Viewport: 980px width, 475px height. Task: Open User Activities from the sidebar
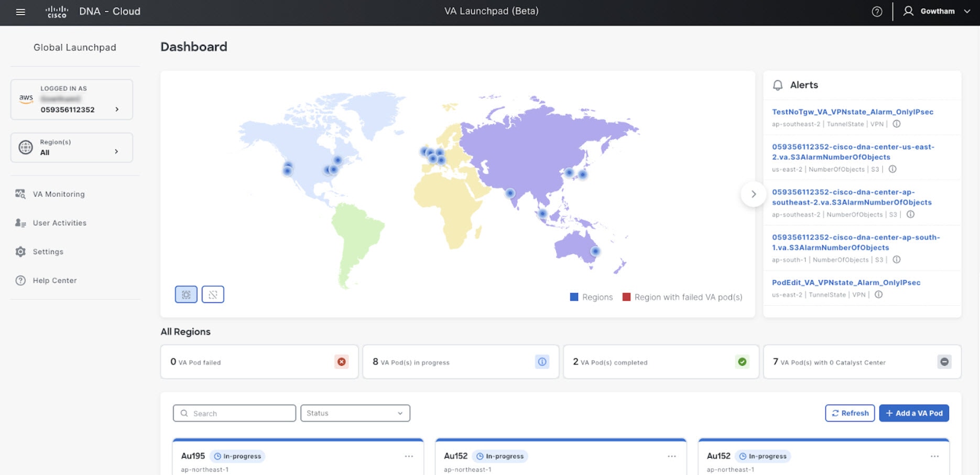(60, 223)
